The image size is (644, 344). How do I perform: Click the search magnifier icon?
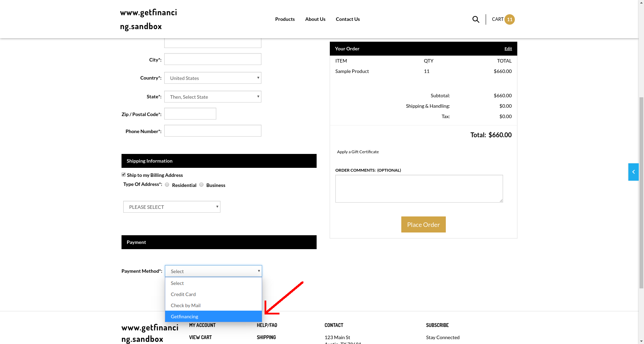476,19
